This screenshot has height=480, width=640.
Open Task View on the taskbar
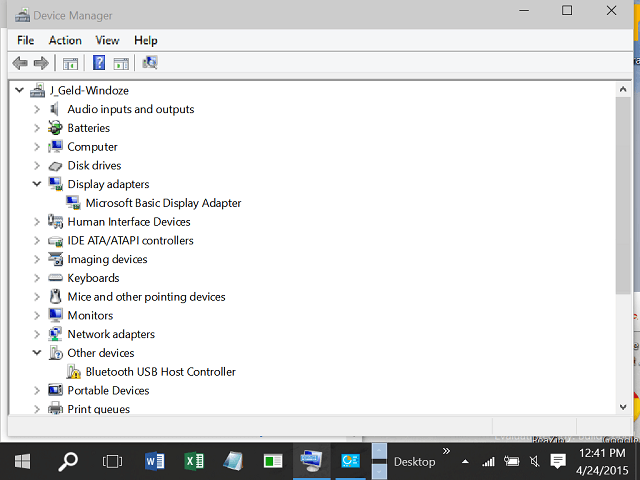click(x=112, y=462)
